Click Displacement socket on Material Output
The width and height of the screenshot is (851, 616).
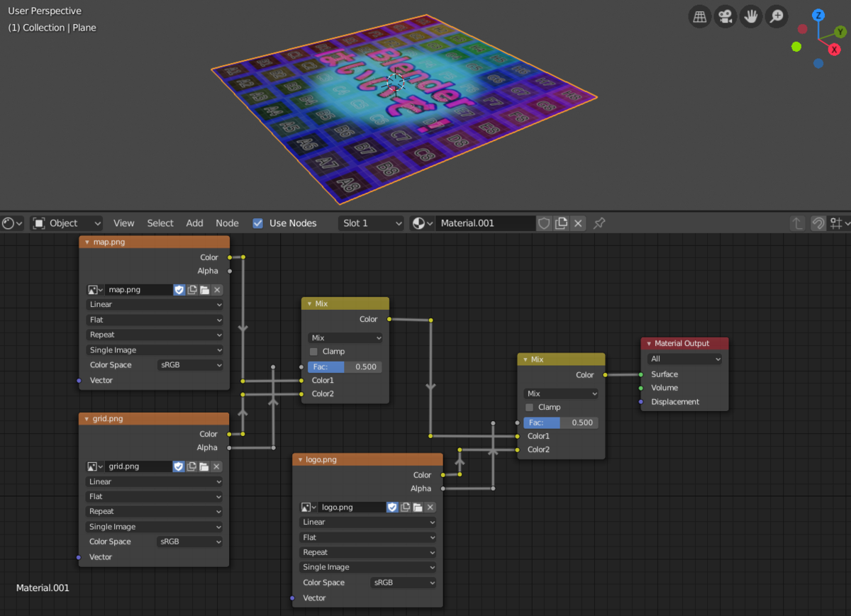tap(641, 402)
